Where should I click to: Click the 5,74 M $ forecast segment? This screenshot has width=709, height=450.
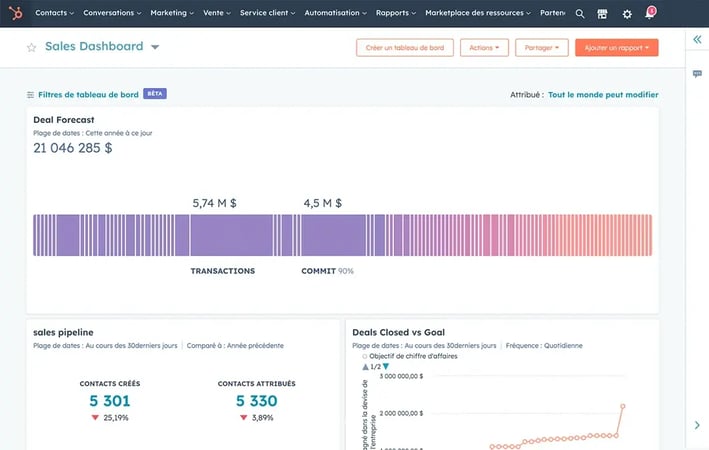pos(232,235)
